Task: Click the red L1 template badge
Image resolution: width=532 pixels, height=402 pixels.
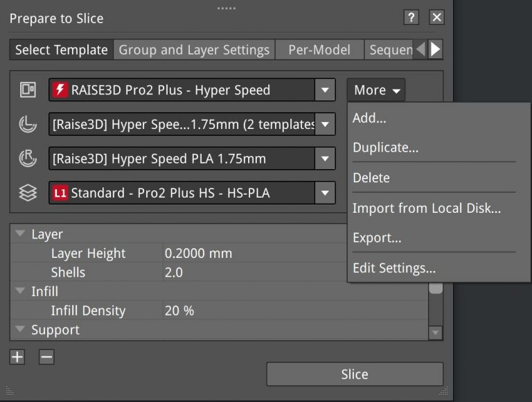Action: (x=60, y=193)
